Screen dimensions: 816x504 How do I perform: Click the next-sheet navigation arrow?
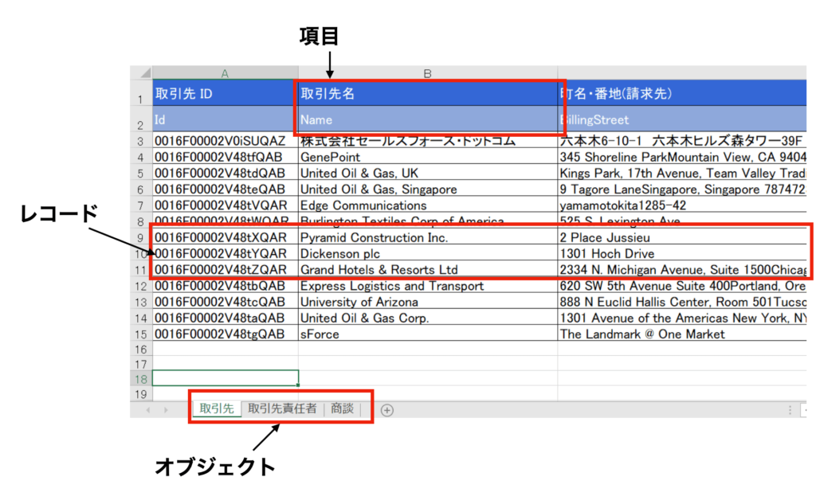166,410
